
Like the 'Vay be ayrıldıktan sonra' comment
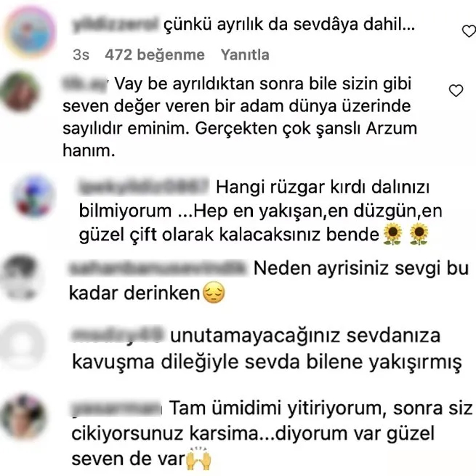tap(456, 90)
